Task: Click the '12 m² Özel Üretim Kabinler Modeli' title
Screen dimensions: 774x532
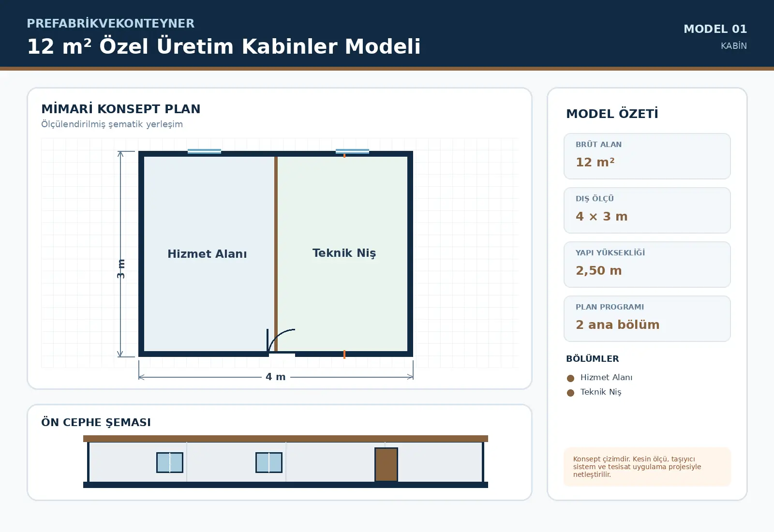Action: 223,46
